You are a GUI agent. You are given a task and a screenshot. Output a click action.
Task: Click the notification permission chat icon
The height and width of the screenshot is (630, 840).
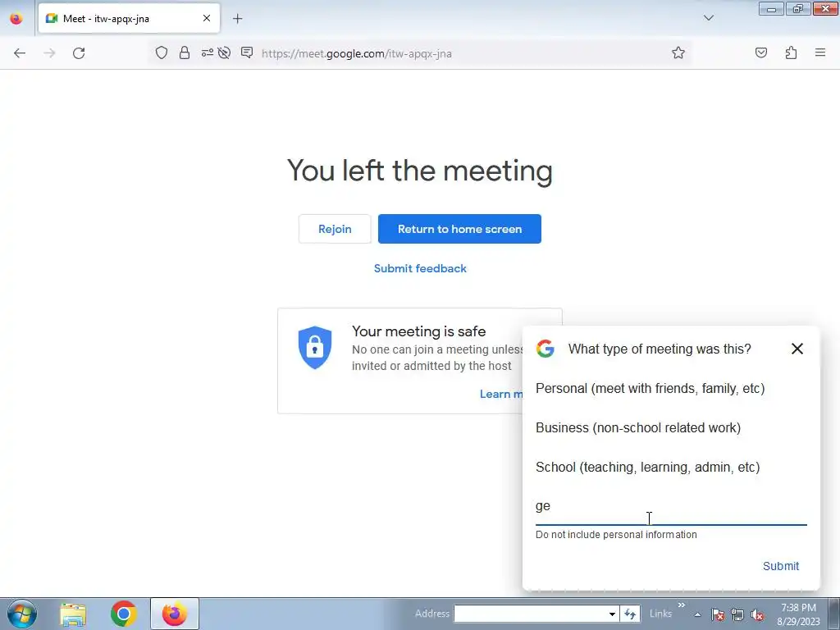pos(247,52)
